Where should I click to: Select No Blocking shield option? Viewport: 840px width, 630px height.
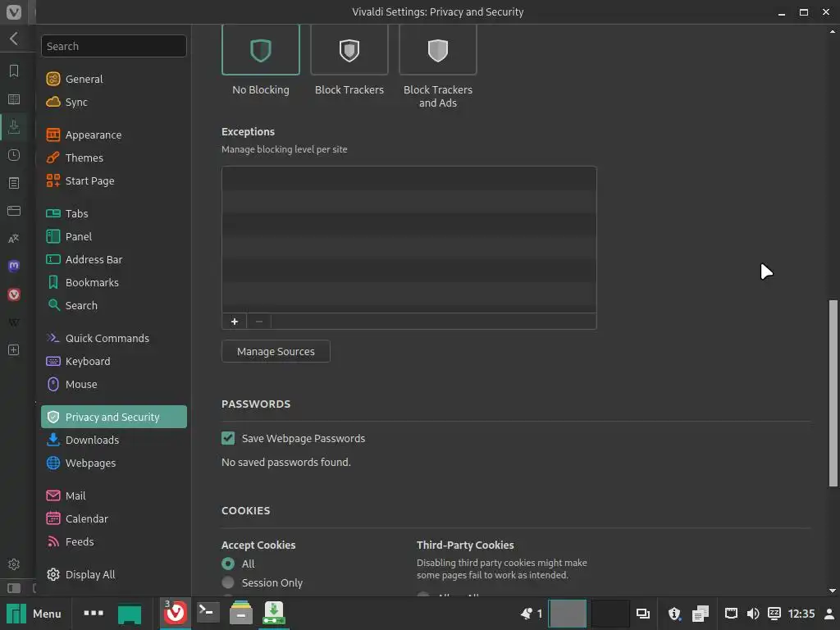(x=260, y=50)
